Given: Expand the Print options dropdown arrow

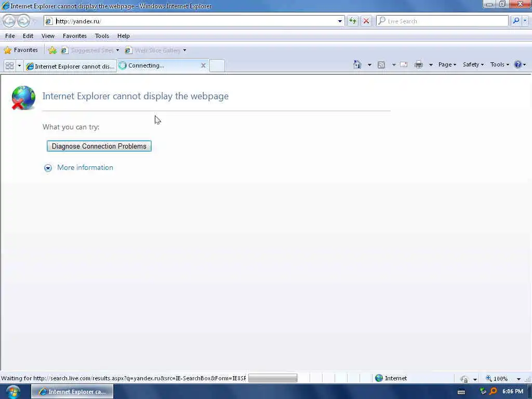Looking at the screenshot, I should [x=431, y=64].
